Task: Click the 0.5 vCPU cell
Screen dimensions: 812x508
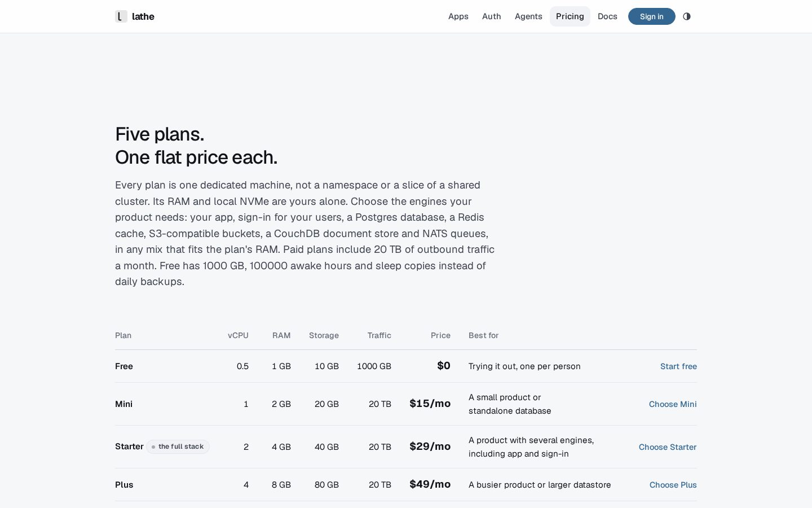Action: click(242, 366)
